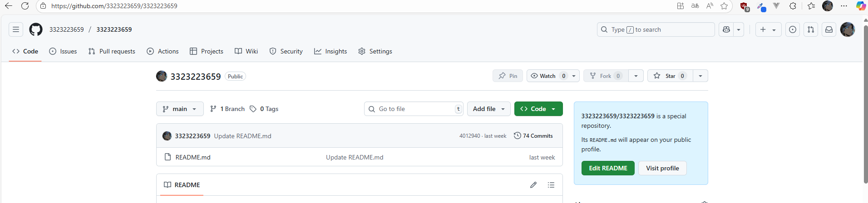Open the README outline list icon

coord(551,185)
